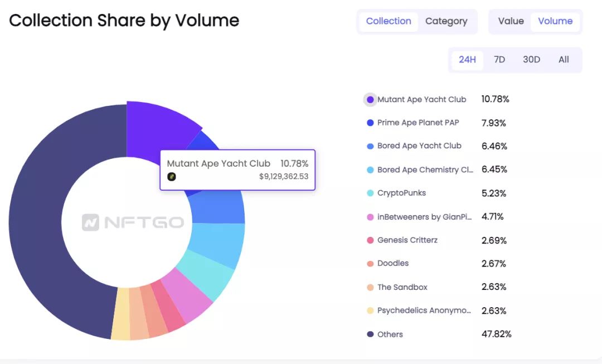Click the CryptoPunks legend color dot
The image size is (602, 364).
pos(370,193)
